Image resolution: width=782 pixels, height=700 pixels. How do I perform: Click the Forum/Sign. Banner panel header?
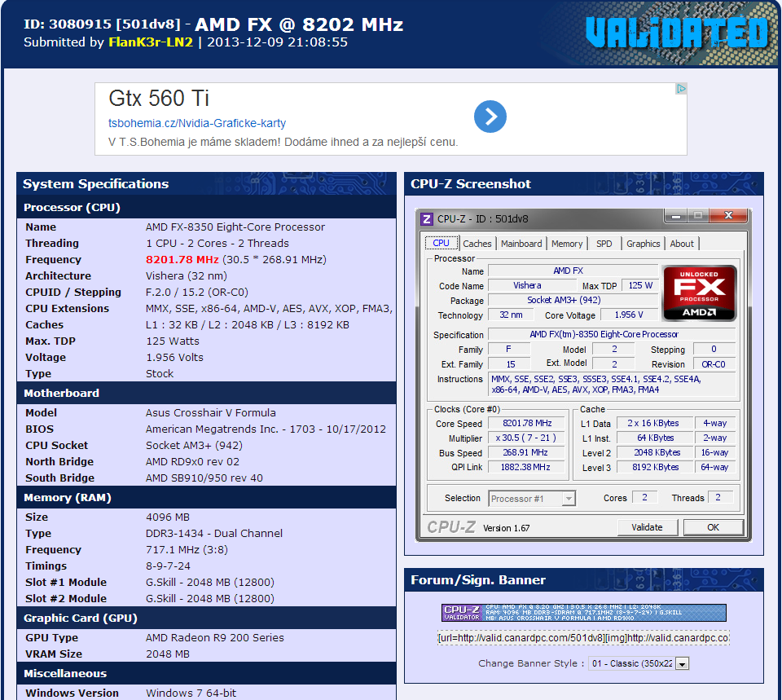(583, 579)
